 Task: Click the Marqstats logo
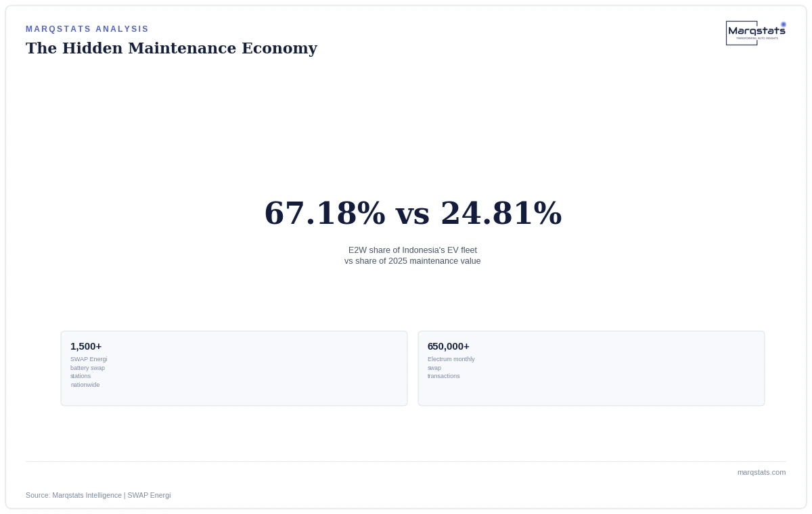point(756,33)
